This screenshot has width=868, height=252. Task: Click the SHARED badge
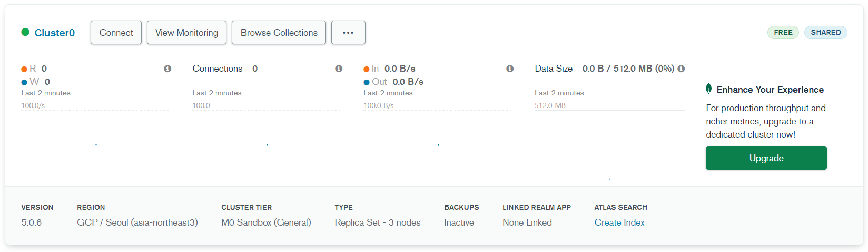pos(826,32)
